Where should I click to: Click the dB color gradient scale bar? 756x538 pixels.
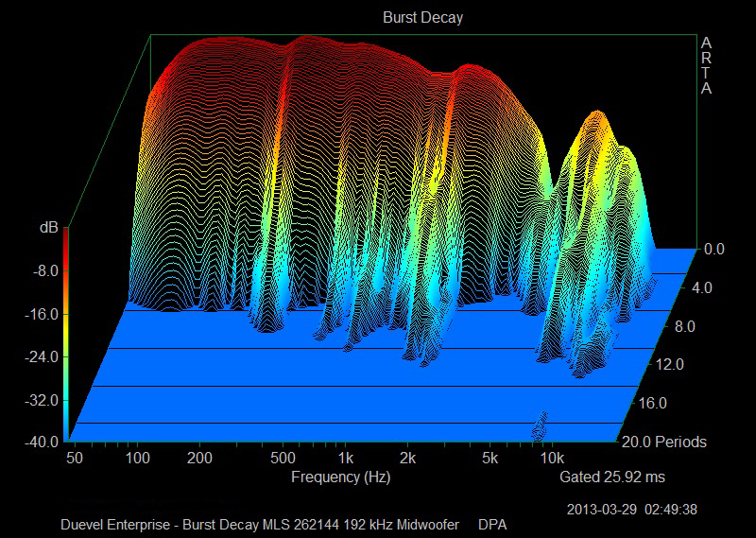point(65,334)
